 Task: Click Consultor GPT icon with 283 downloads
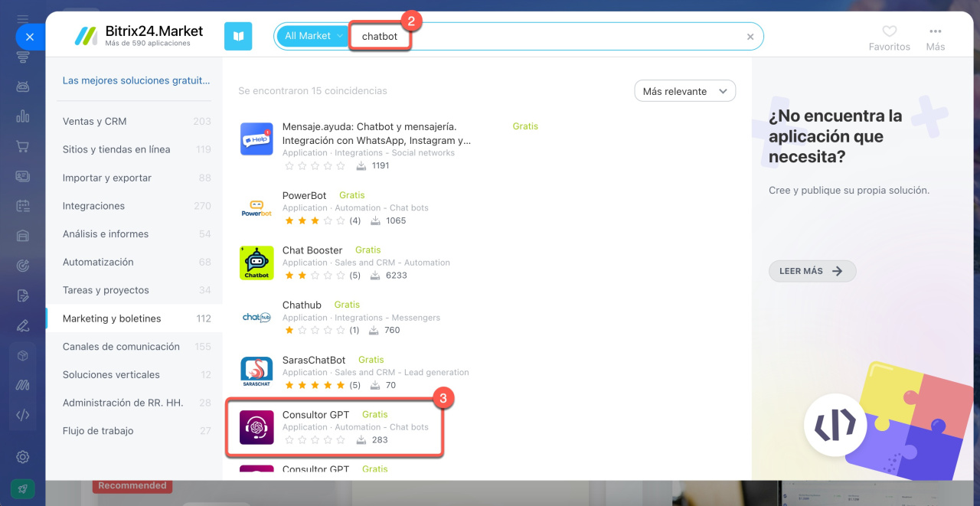(256, 427)
